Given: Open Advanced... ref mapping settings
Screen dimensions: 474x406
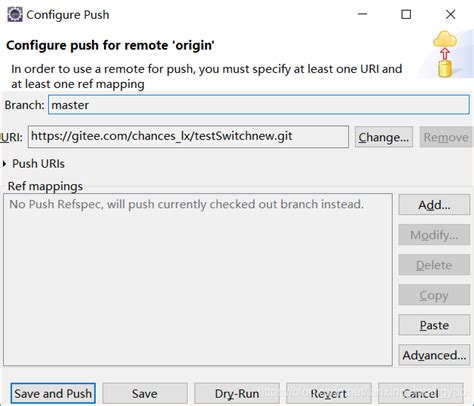Looking at the screenshot, I should [x=434, y=355].
